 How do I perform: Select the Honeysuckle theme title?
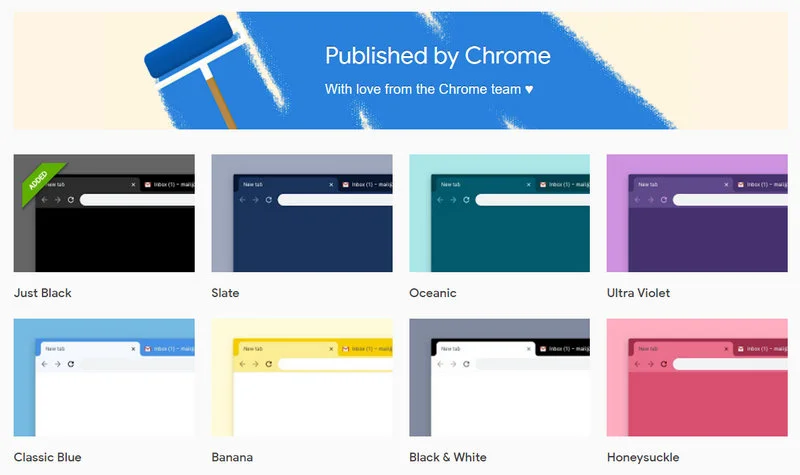click(642, 457)
